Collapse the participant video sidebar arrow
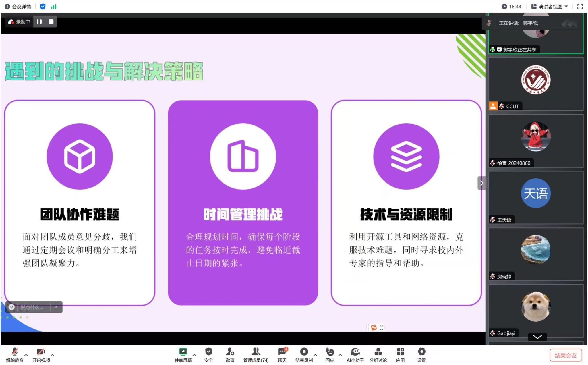 (481, 183)
